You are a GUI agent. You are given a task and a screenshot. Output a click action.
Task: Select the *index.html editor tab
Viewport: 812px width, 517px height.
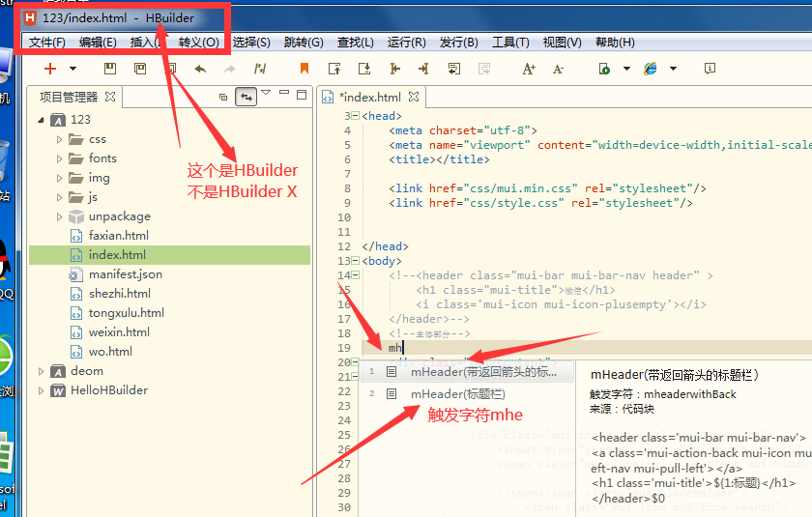coord(369,97)
